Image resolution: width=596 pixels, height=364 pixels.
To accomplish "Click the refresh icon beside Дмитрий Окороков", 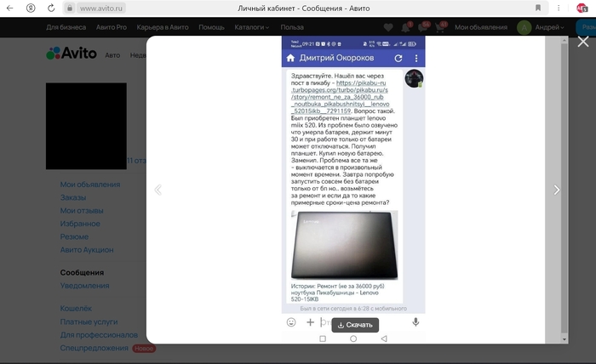I will tap(398, 58).
